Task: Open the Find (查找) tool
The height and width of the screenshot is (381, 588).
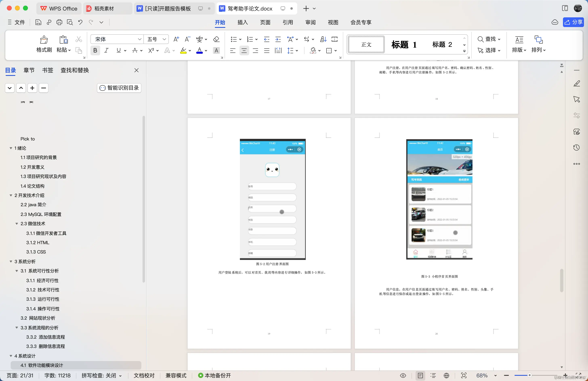Action: [489, 39]
